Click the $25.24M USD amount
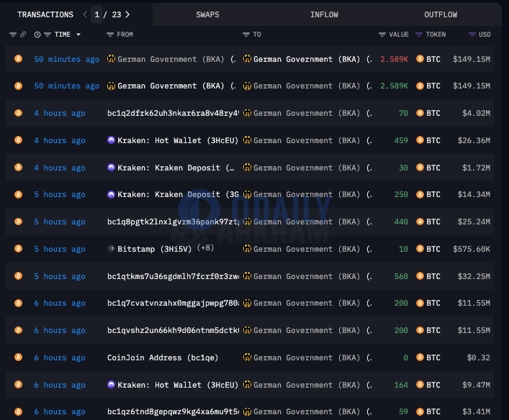The width and height of the screenshot is (509, 420). point(474,222)
